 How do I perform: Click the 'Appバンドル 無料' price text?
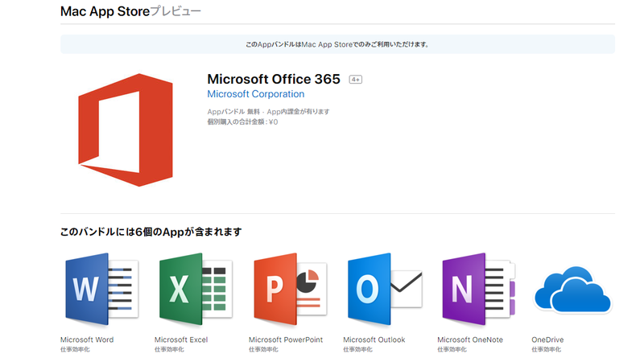pos(233,112)
